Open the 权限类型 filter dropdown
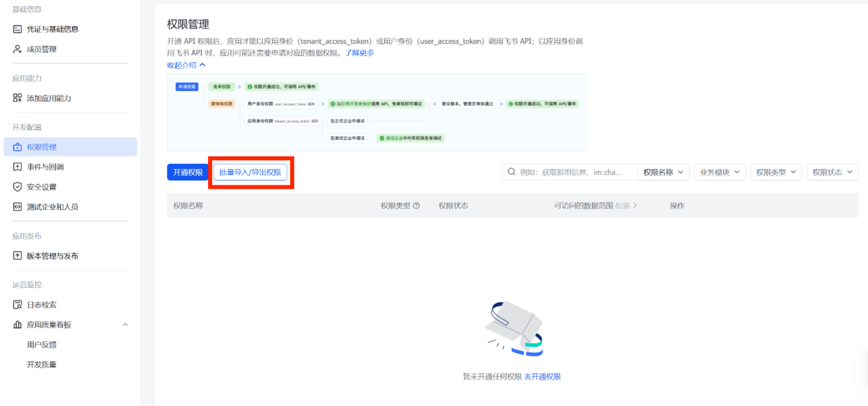This screenshot has height=406, width=868. point(776,172)
